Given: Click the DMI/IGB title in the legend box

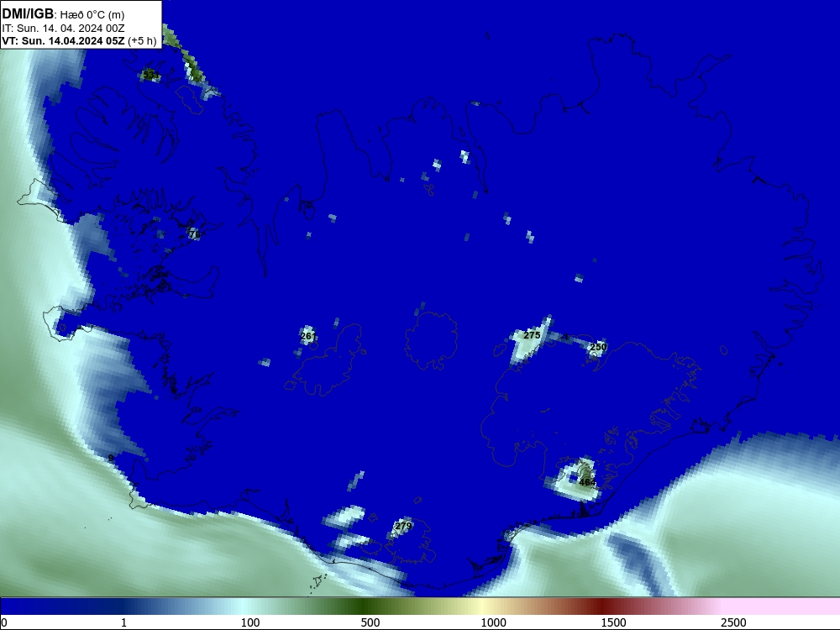Looking at the screenshot, I should [28, 13].
